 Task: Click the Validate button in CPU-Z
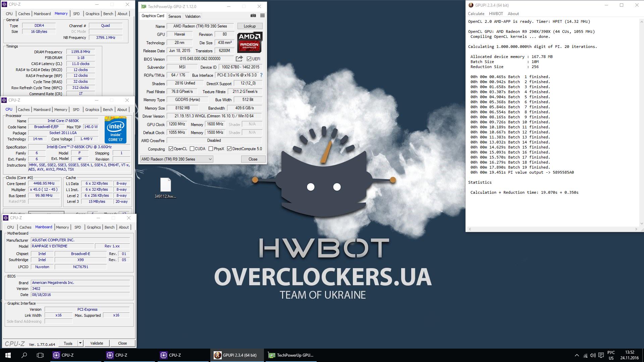coord(97,343)
